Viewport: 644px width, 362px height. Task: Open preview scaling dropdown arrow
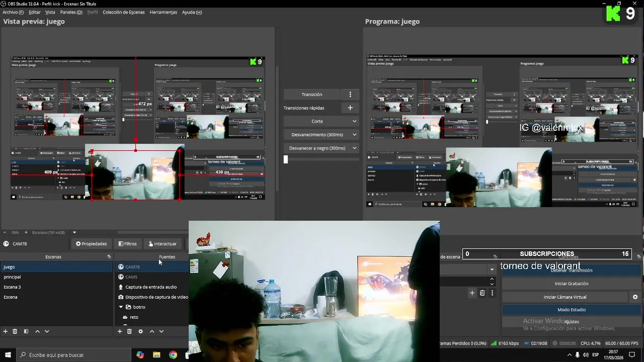pyautogui.click(x=74, y=233)
